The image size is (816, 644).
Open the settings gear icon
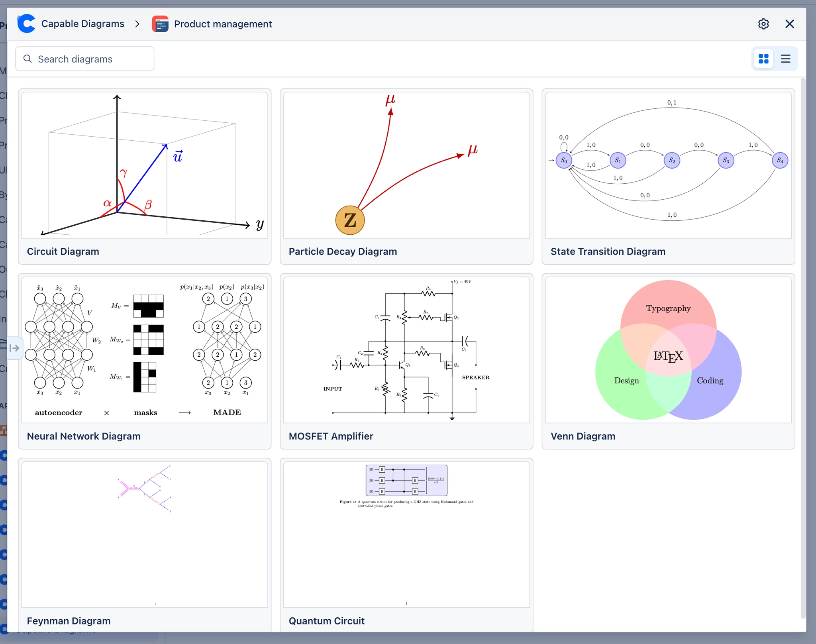[763, 24]
